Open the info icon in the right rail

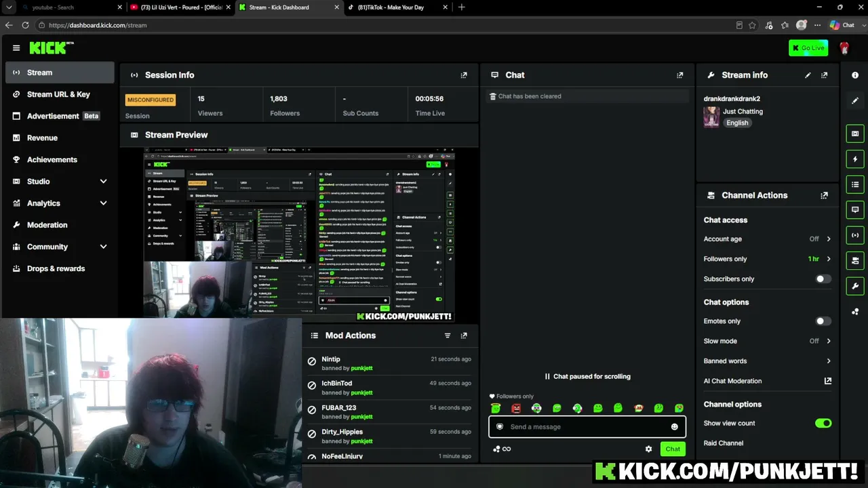(x=855, y=75)
